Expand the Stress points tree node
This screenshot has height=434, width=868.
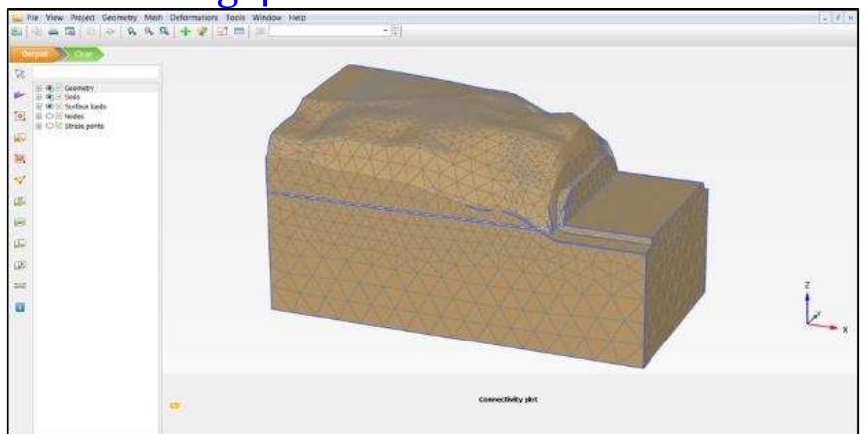pyautogui.click(x=39, y=126)
